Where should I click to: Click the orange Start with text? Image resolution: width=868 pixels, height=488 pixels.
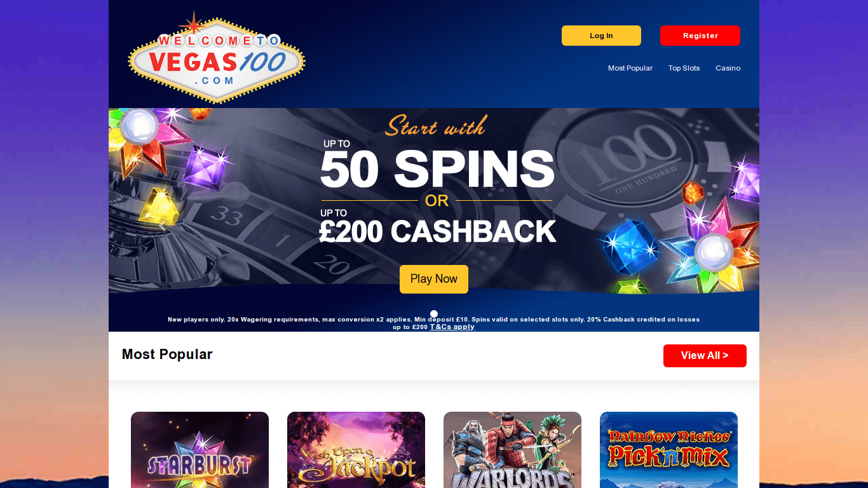pyautogui.click(x=436, y=126)
